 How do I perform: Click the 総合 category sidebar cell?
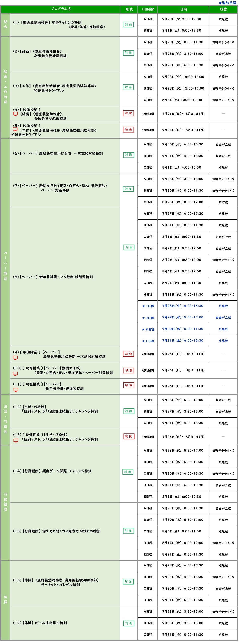tap(6, 25)
